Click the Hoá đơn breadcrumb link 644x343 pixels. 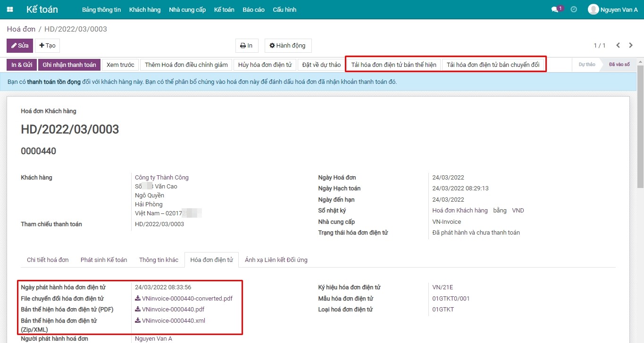pos(21,29)
